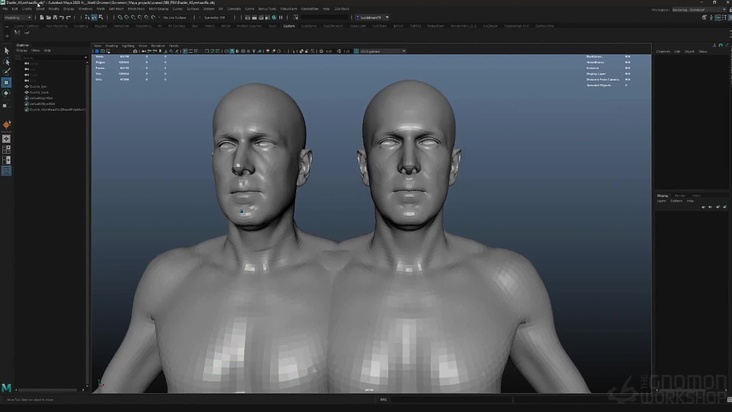Viewport: 732px width, 412px height.
Task: Select the arrow Select tool in toolbox
Action: pyautogui.click(x=6, y=50)
